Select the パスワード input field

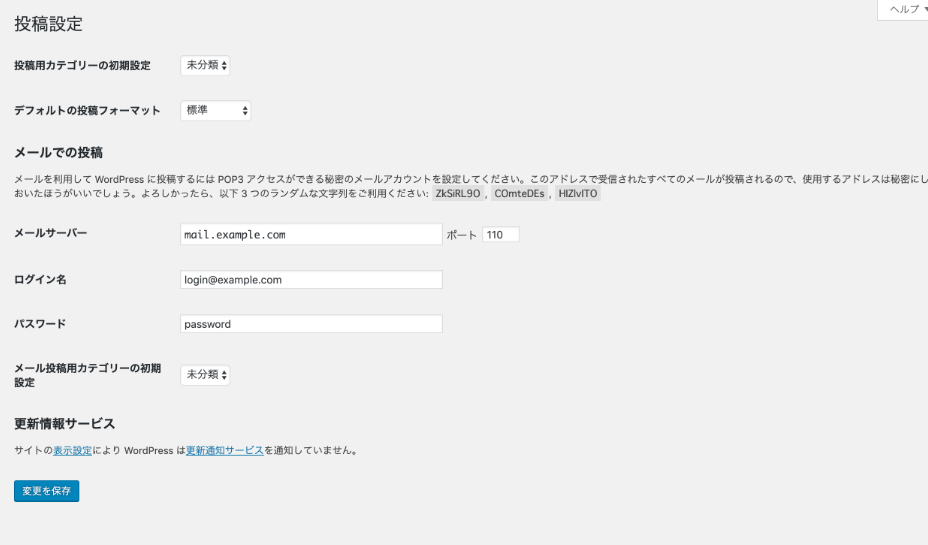click(x=310, y=324)
